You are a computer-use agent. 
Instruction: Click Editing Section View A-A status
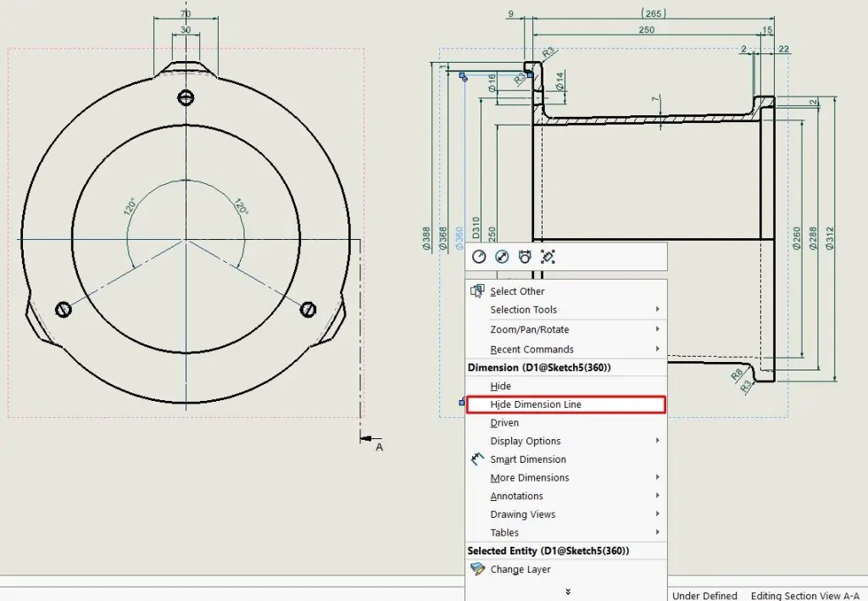pyautogui.click(x=805, y=595)
